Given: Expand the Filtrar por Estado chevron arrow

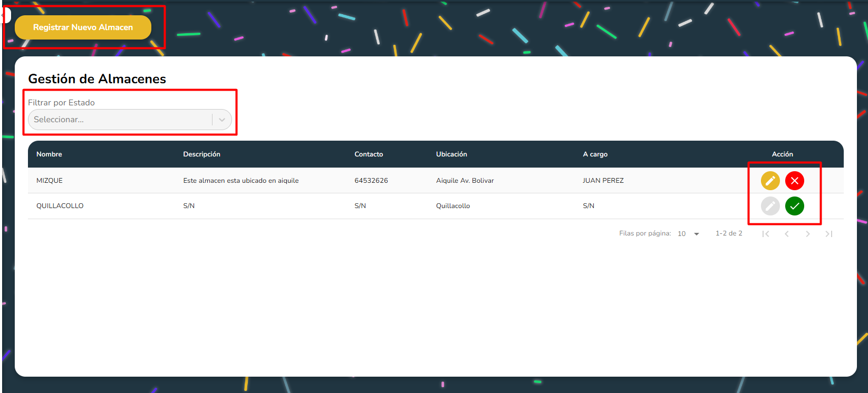Looking at the screenshot, I should click(222, 120).
